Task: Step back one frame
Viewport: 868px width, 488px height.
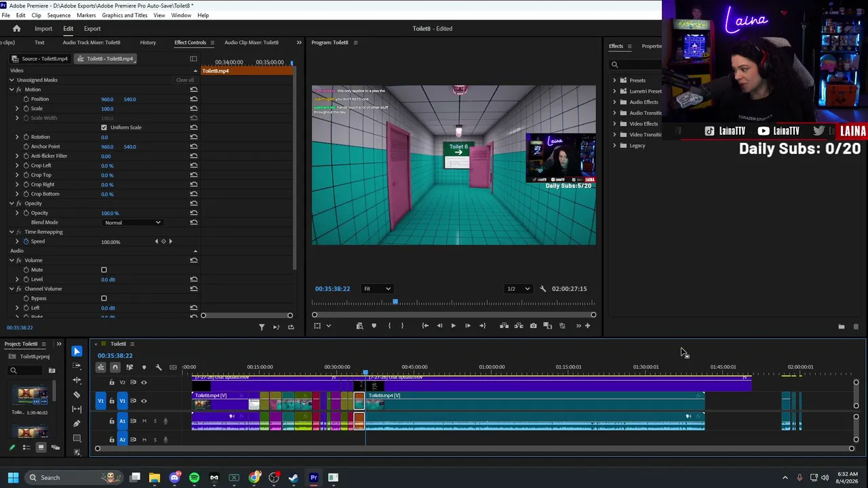Action: pyautogui.click(x=439, y=326)
